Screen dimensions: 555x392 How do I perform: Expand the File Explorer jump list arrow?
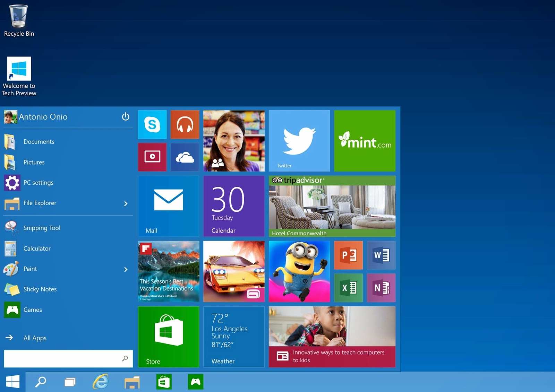[x=126, y=204]
